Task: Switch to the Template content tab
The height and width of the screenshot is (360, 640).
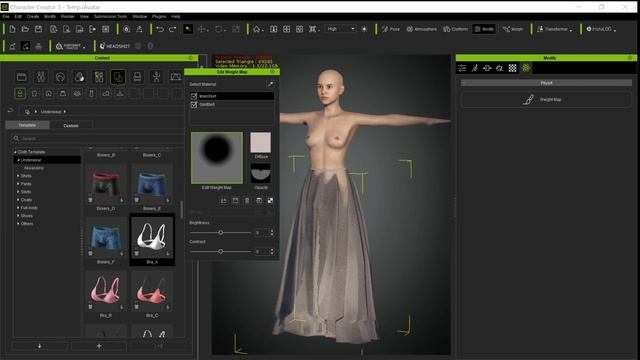Action: pos(27,125)
